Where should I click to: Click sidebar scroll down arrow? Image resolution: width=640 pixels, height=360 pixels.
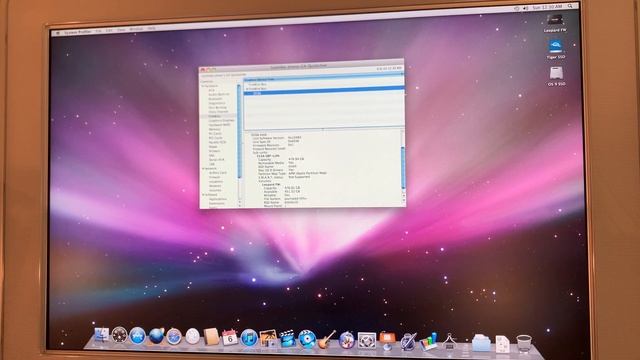tap(240, 205)
